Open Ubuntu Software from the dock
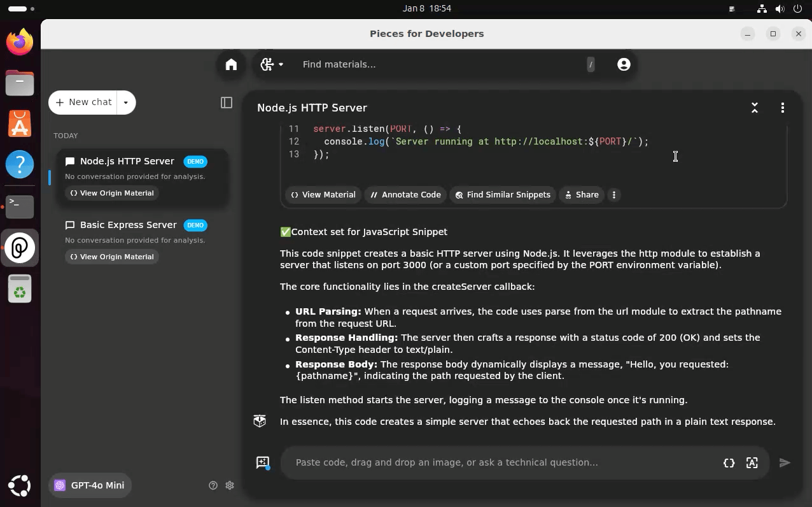 [x=20, y=124]
